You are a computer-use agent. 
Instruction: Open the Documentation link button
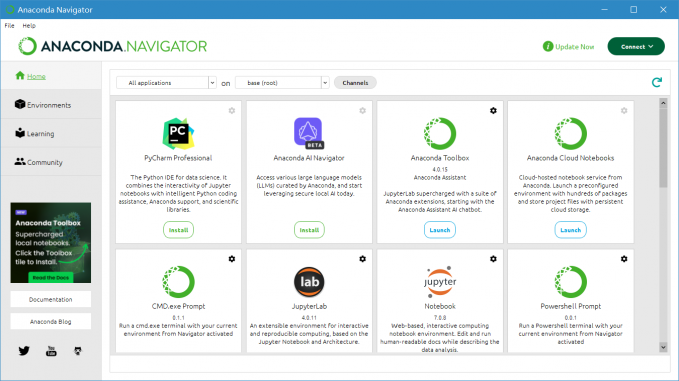[x=51, y=299]
